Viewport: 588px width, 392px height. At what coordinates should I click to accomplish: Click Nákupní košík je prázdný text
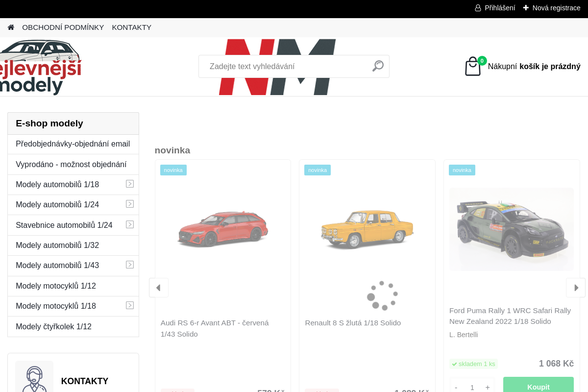534,67
